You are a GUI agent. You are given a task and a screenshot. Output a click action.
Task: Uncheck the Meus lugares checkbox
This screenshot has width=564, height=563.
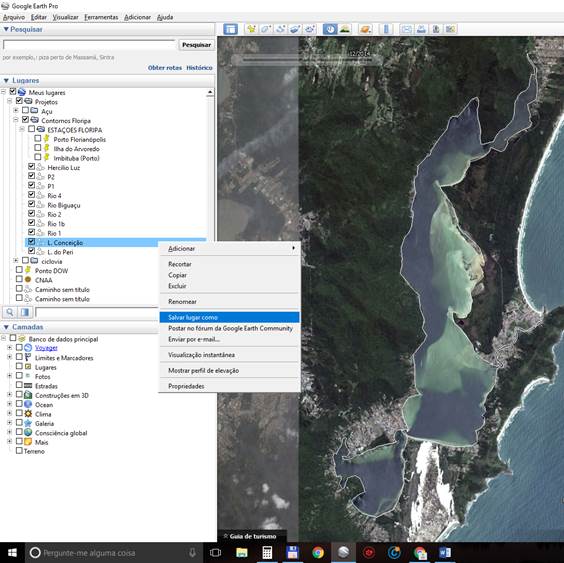coord(13,91)
